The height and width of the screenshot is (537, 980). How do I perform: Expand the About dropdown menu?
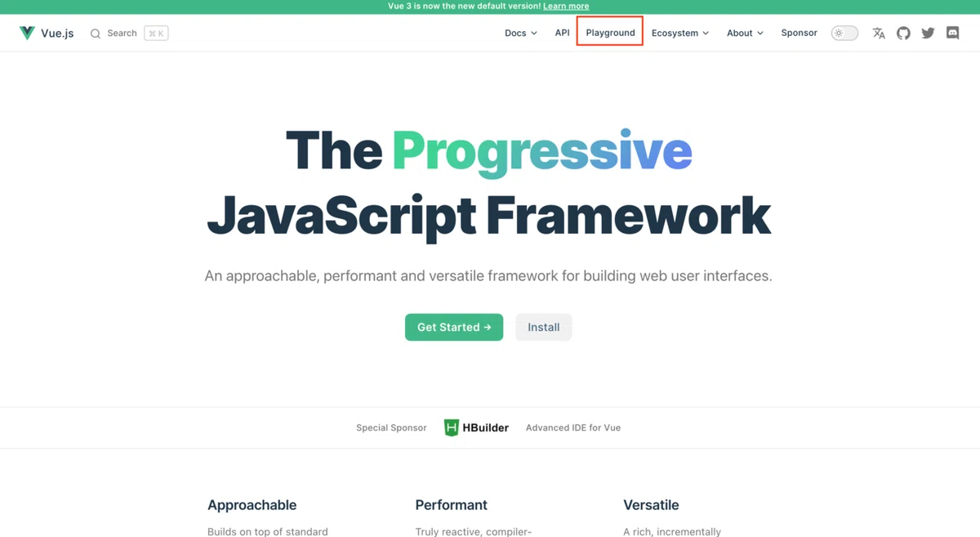click(745, 34)
